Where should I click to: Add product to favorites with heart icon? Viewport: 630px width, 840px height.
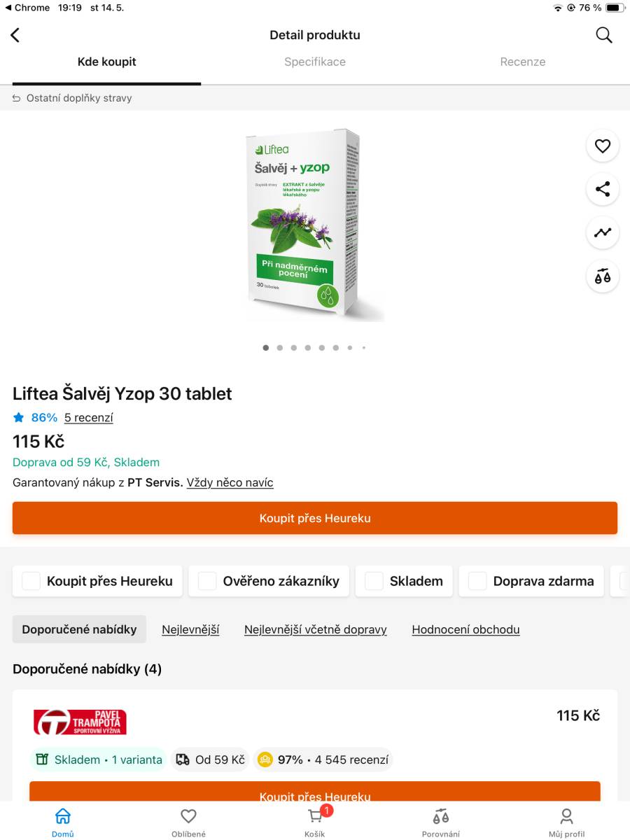click(x=603, y=146)
